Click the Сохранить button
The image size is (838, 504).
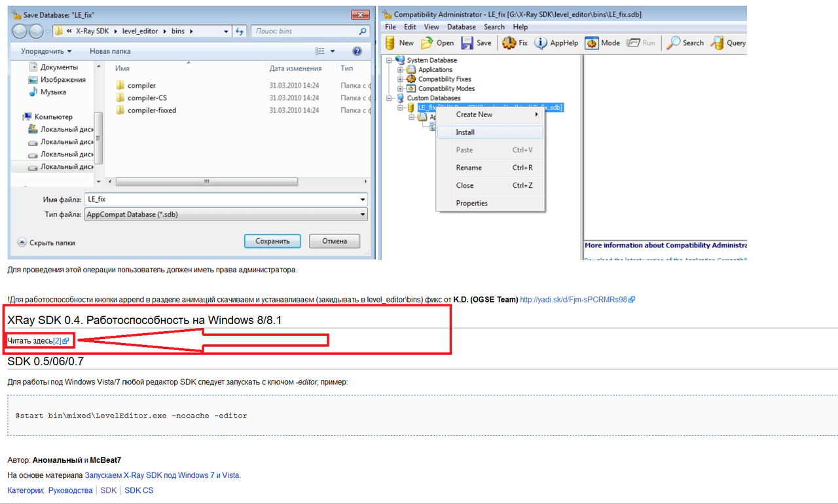272,241
